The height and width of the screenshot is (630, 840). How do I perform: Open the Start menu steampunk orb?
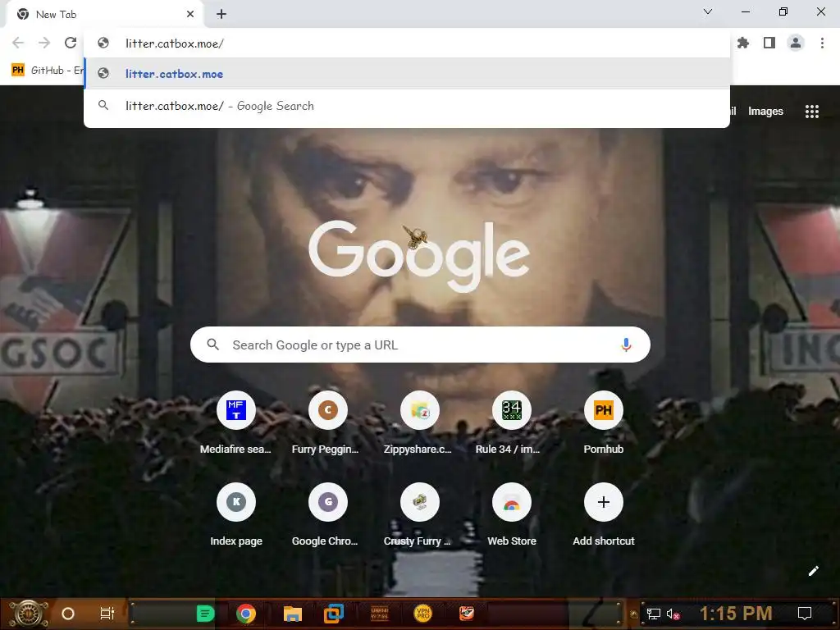click(x=29, y=614)
